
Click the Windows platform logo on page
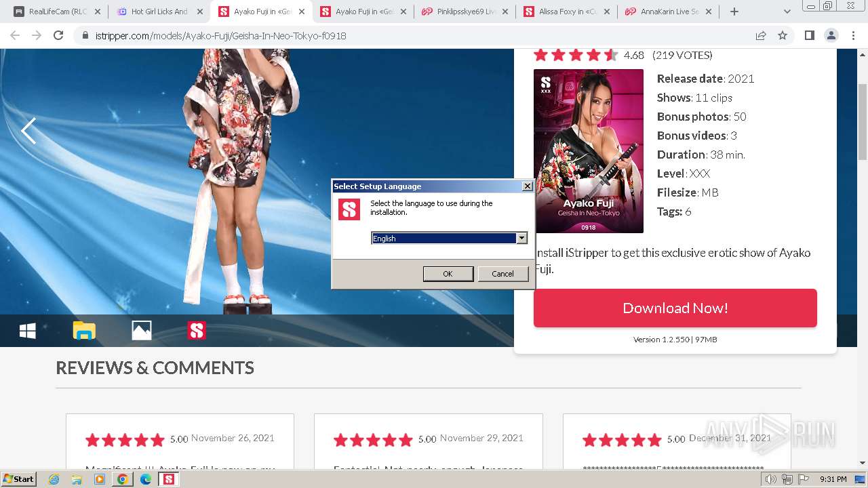coord(28,331)
